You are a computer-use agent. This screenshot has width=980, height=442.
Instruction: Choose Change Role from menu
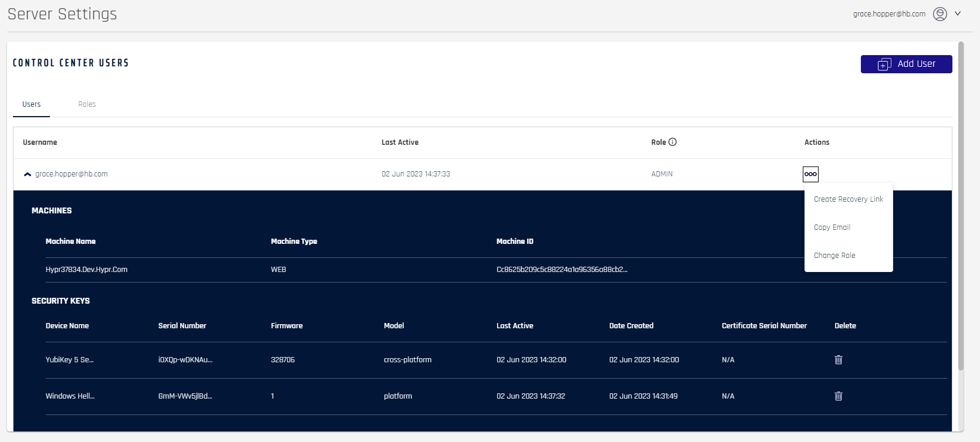pyautogui.click(x=834, y=256)
